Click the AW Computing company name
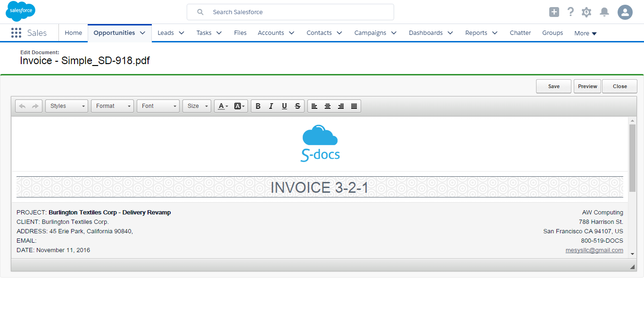Viewport: 644px width, 312px height. click(603, 213)
